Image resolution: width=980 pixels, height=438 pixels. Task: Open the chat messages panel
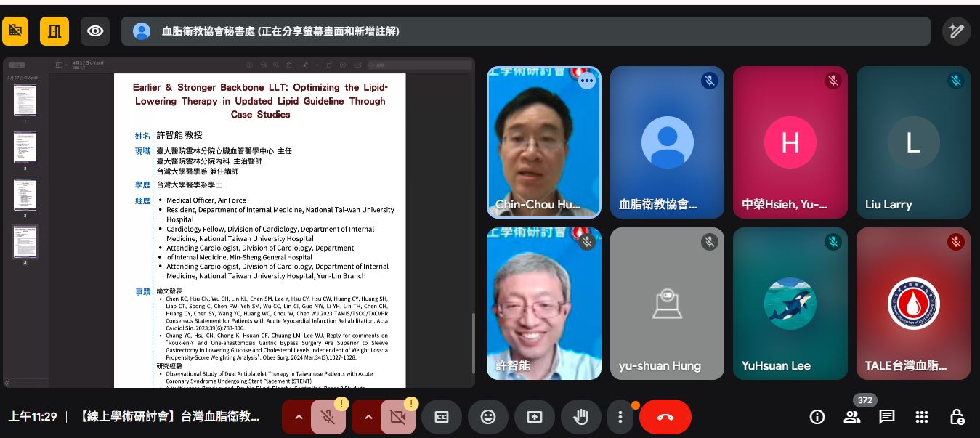[x=886, y=417]
